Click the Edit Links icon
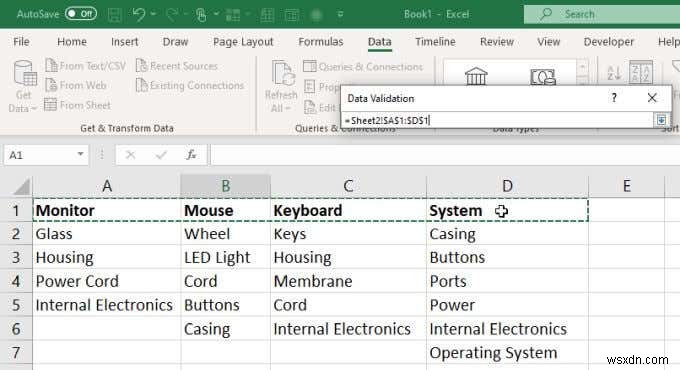680x370 pixels. [x=310, y=107]
